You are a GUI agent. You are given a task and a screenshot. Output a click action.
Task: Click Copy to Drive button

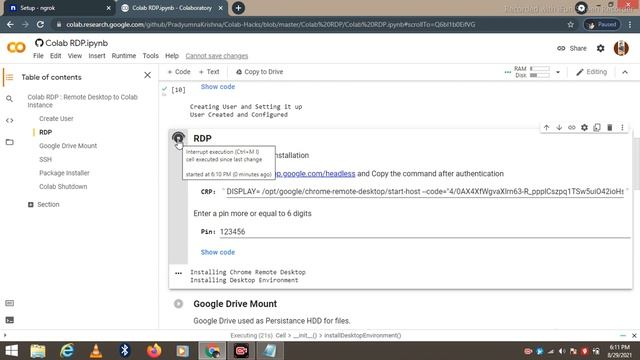click(x=259, y=72)
